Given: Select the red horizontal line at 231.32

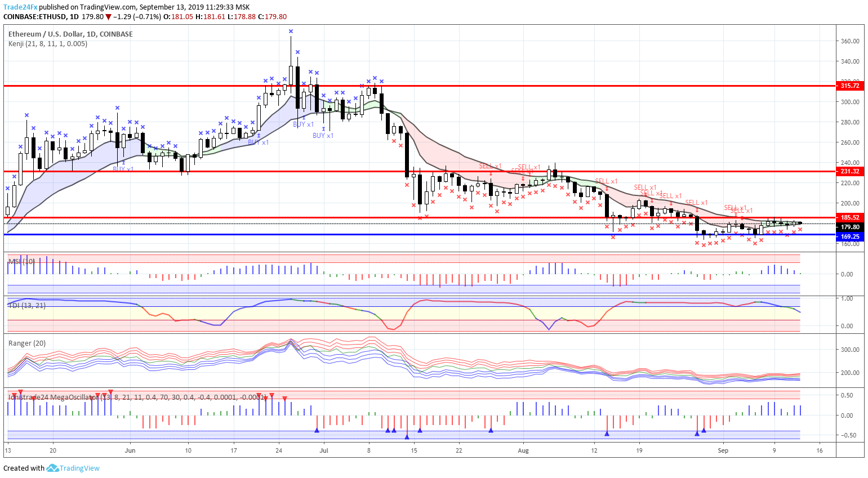Looking at the screenshot, I should click(x=420, y=171).
